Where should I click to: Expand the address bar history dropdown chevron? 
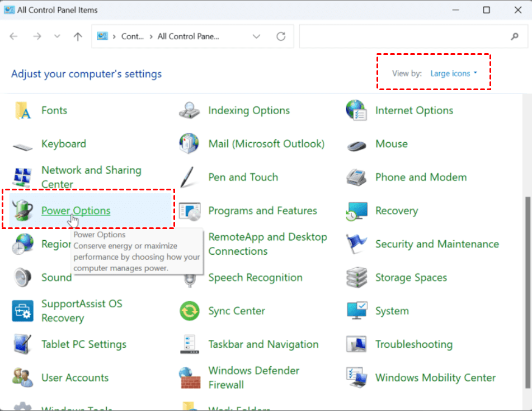coord(256,36)
